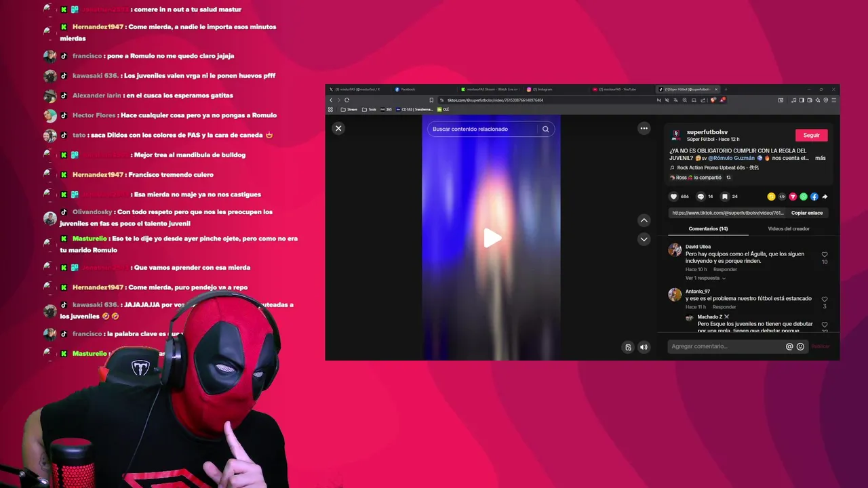Go to the previous video arrow

click(644, 220)
